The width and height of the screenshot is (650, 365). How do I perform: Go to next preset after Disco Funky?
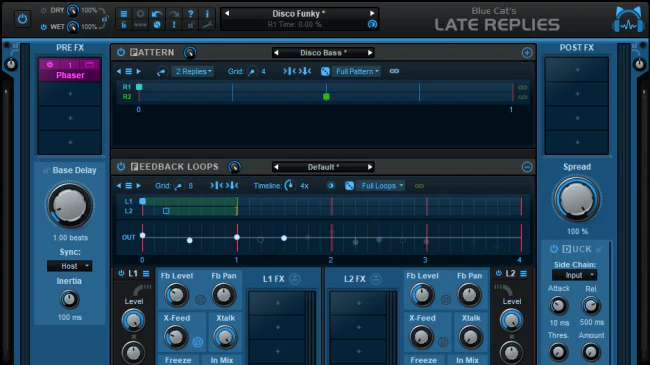[x=372, y=13]
